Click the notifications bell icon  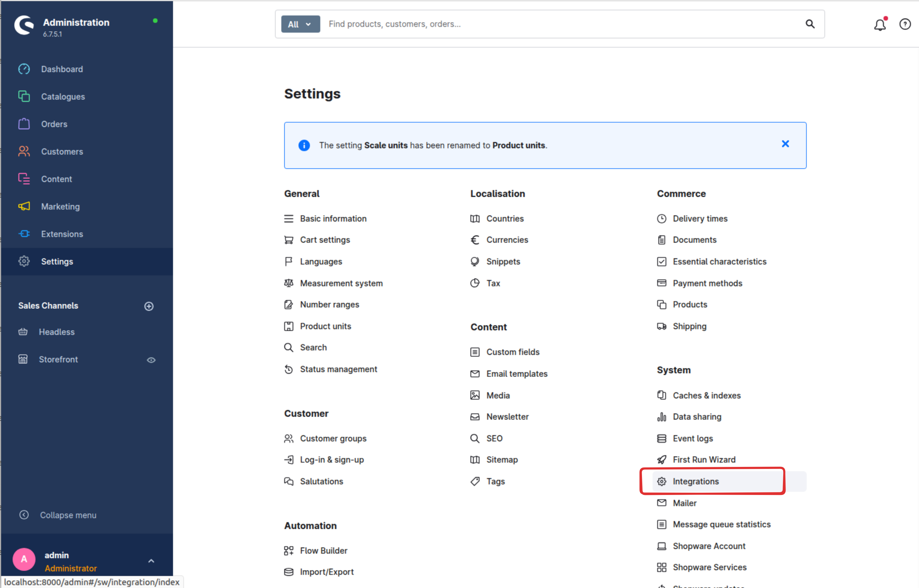click(880, 24)
